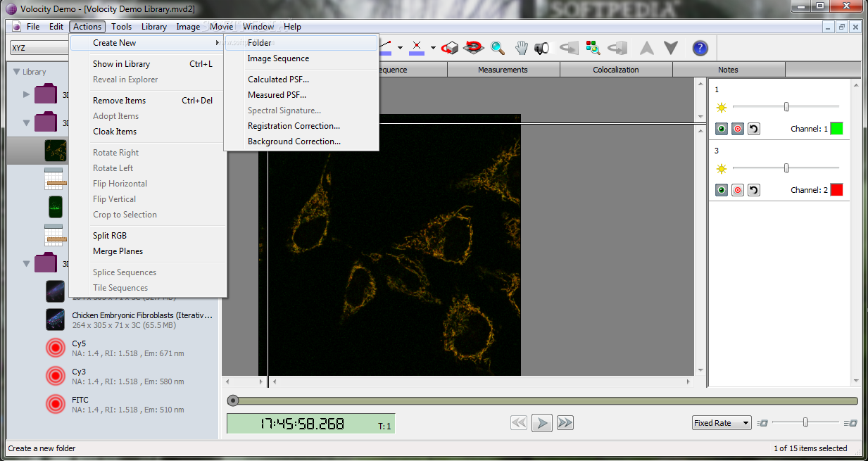Viewport: 868px width, 461px height.
Task: Choose Calculated PSF... option
Action: [x=301, y=80]
